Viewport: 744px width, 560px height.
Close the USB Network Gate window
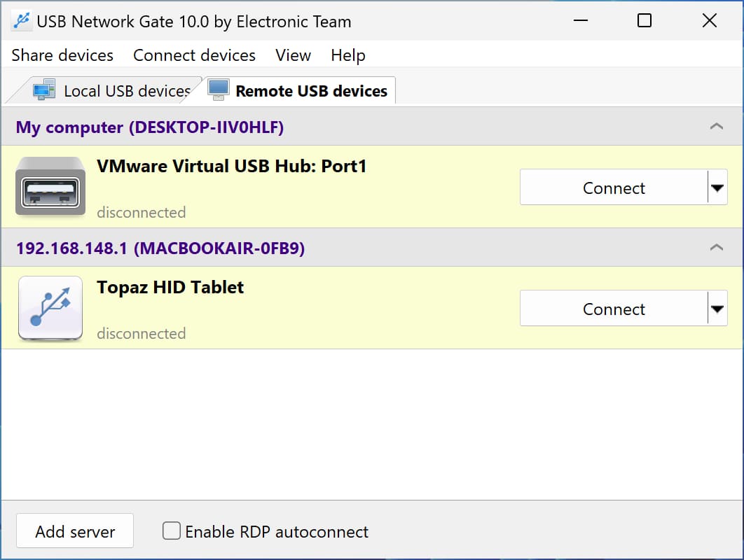tap(710, 20)
